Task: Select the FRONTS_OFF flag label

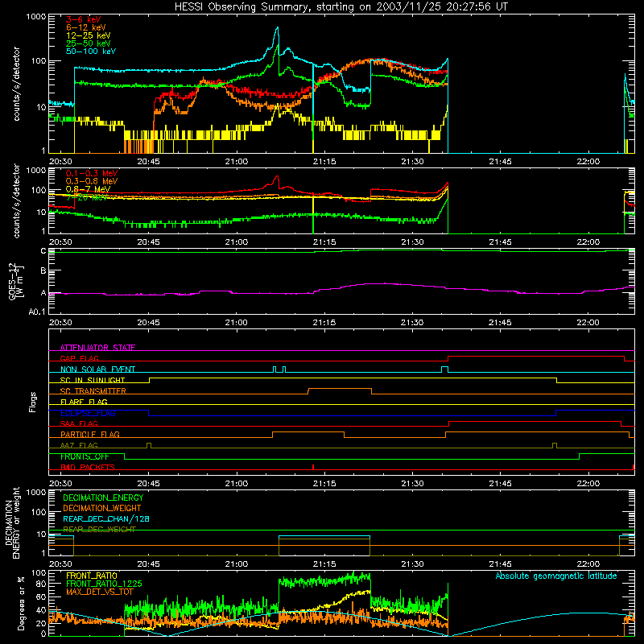Action: point(85,456)
